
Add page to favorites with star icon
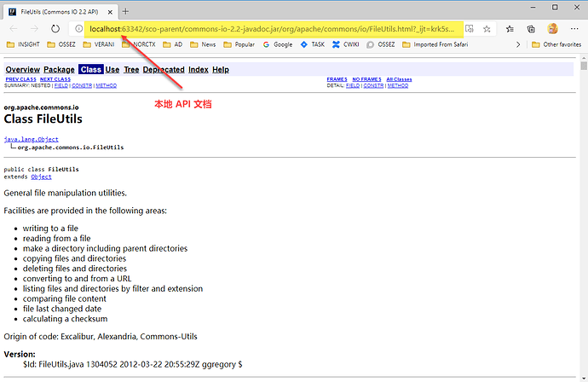tap(487, 29)
